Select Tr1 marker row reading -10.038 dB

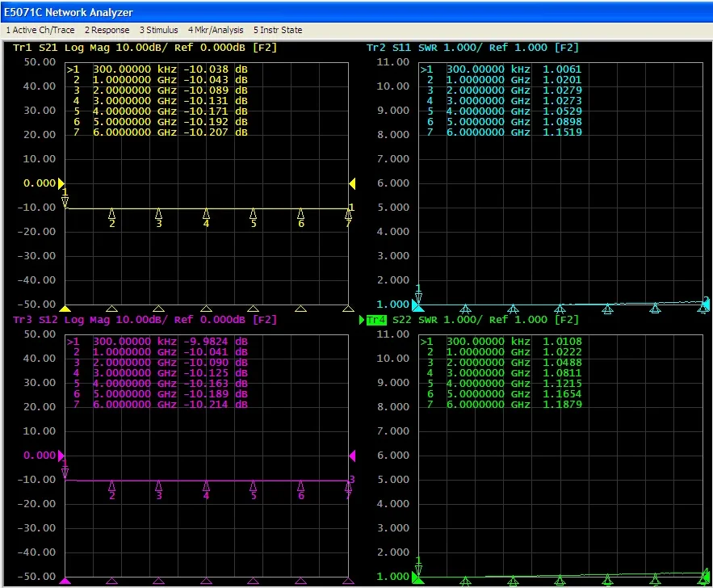157,69
